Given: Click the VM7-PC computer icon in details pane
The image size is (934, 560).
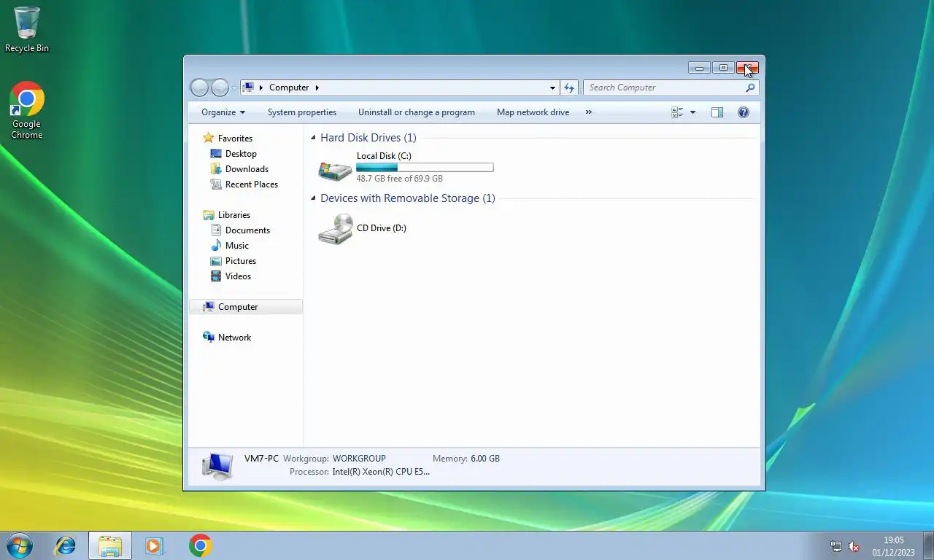Looking at the screenshot, I should pyautogui.click(x=217, y=465).
